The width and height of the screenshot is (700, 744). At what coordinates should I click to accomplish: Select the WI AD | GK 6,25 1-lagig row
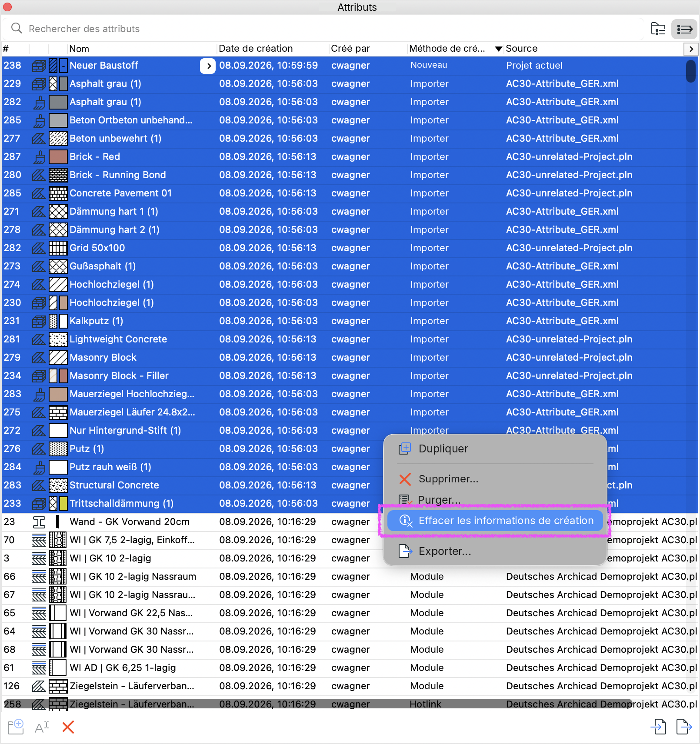tap(350, 668)
